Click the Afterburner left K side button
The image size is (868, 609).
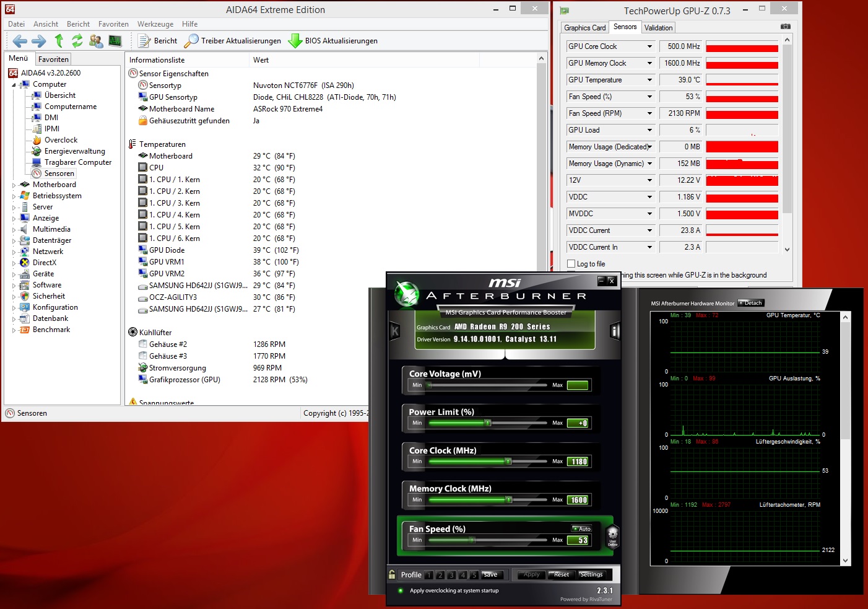coord(394,331)
